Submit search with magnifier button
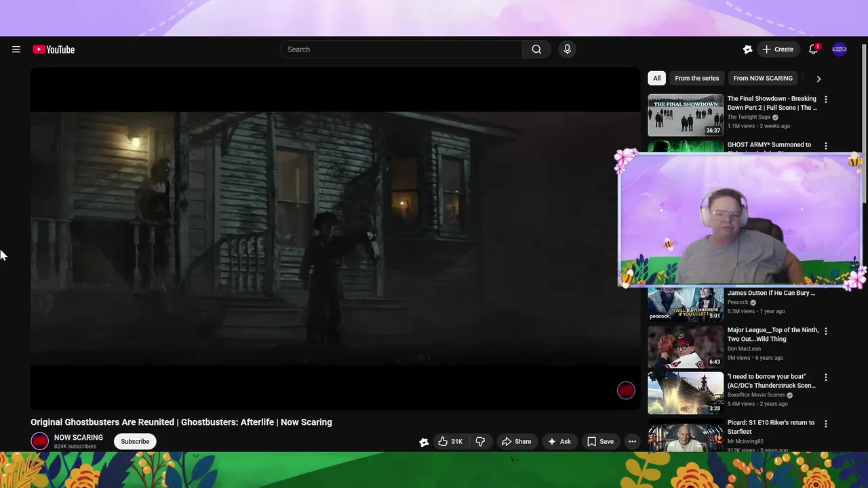Image resolution: width=868 pixels, height=488 pixels. tap(536, 49)
